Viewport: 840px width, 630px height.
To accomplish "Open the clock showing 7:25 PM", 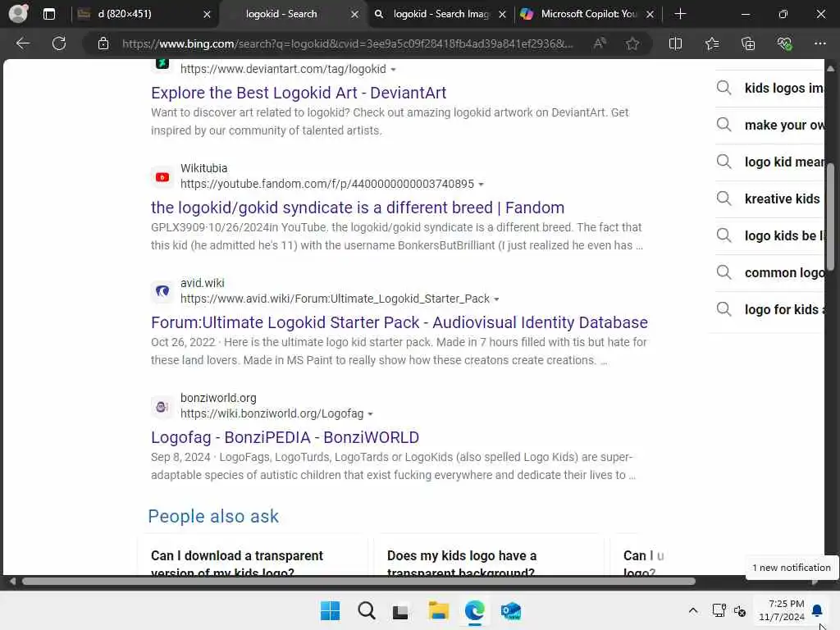I will pyautogui.click(x=782, y=610).
